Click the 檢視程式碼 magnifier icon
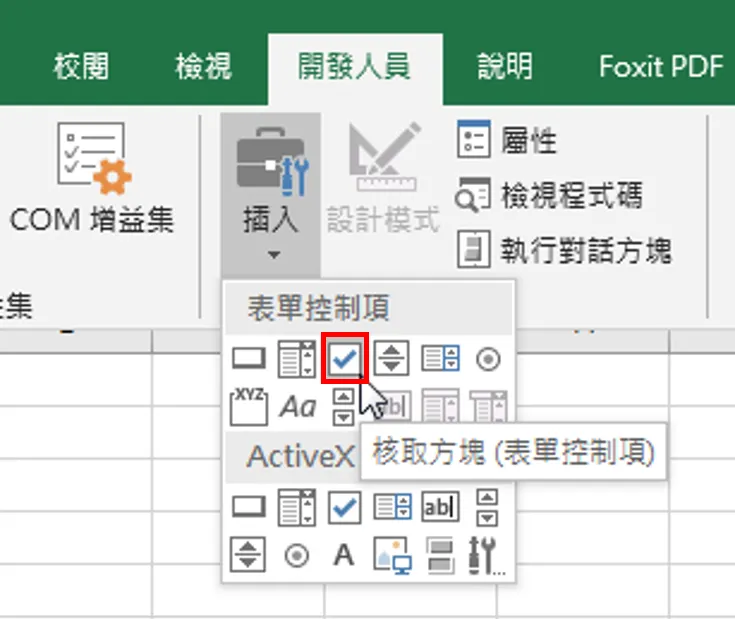The width and height of the screenshot is (735, 619). tap(472, 195)
